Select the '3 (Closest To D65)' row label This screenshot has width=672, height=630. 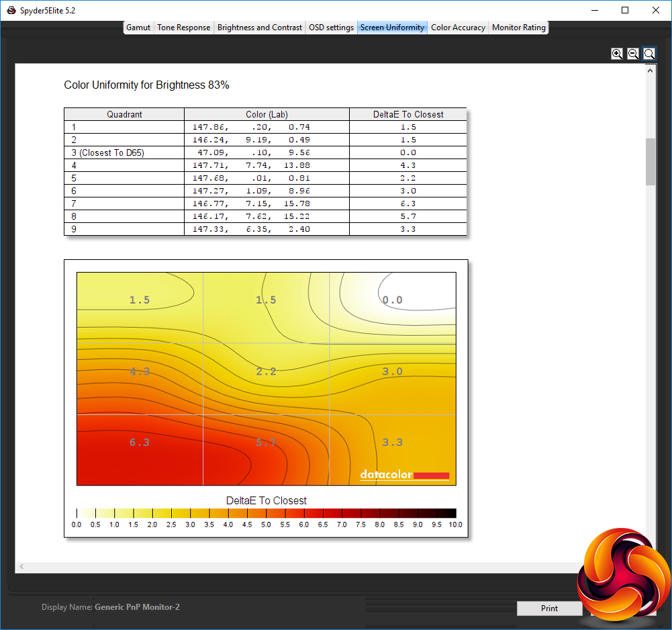tap(107, 152)
